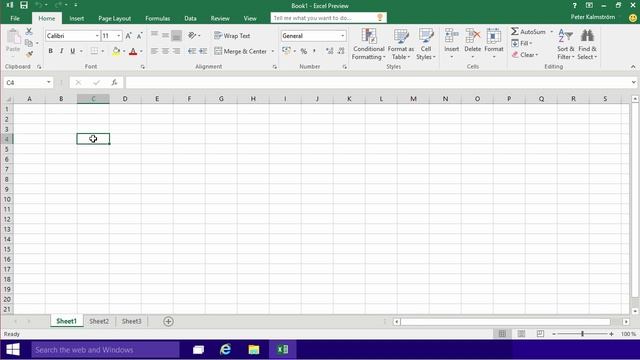640x360 pixels.
Task: Open Find & Select menu
Action: click(587, 44)
